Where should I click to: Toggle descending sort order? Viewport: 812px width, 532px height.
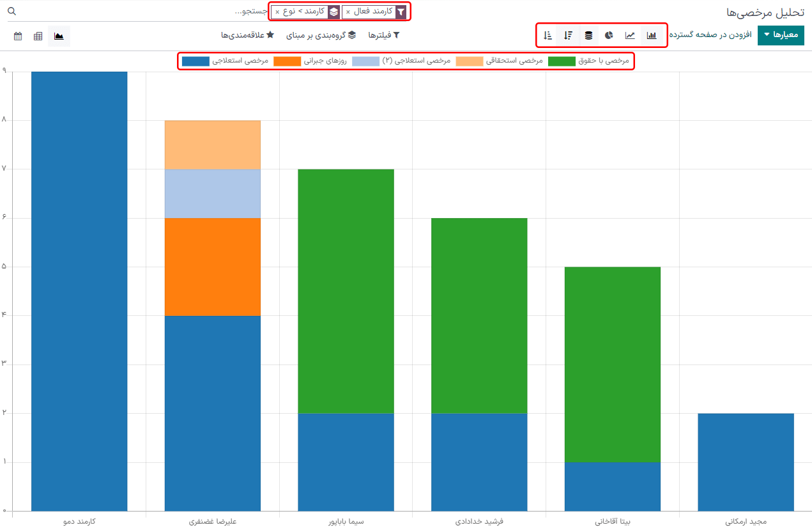568,35
